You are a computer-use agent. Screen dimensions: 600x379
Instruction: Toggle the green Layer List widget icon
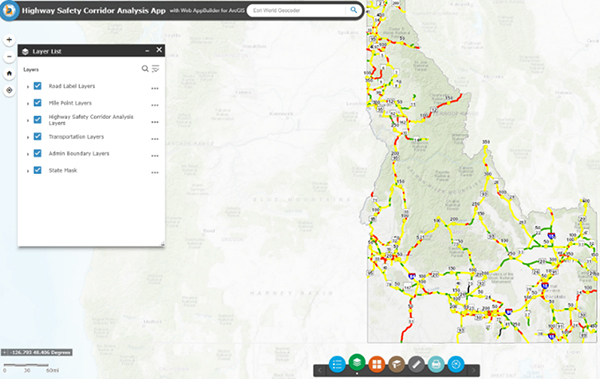357,362
